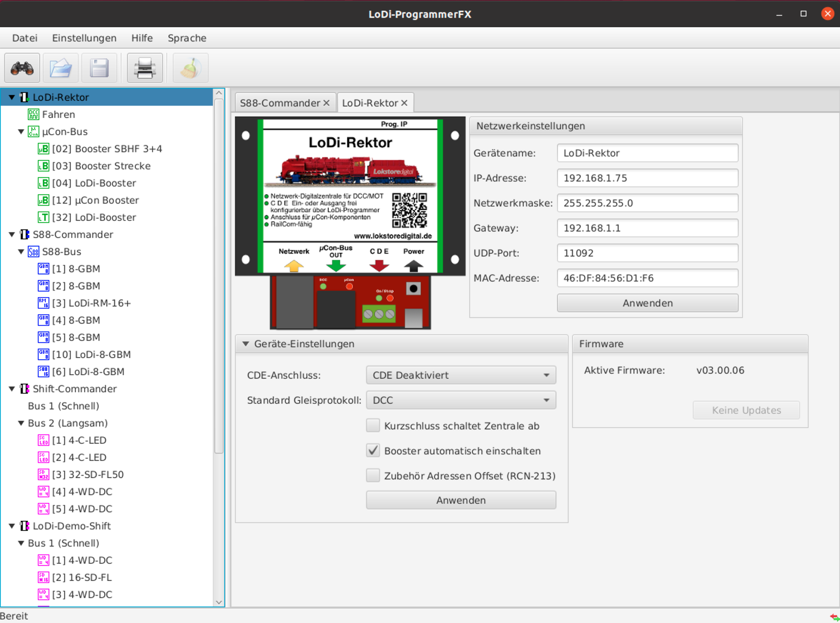Click icon of [1] 8-GBM
This screenshot has width=840, height=623.
pos(43,269)
